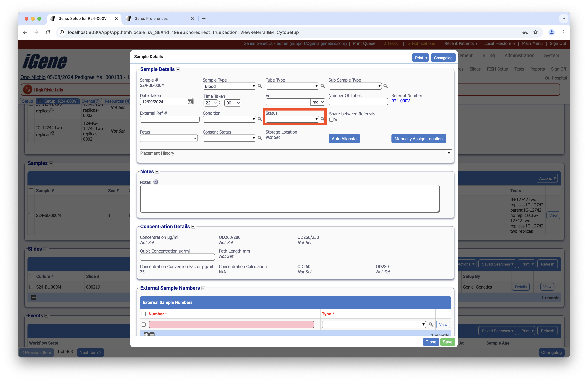Expand the Status dropdown
Viewport: 588px width, 381px height.
pos(317,119)
